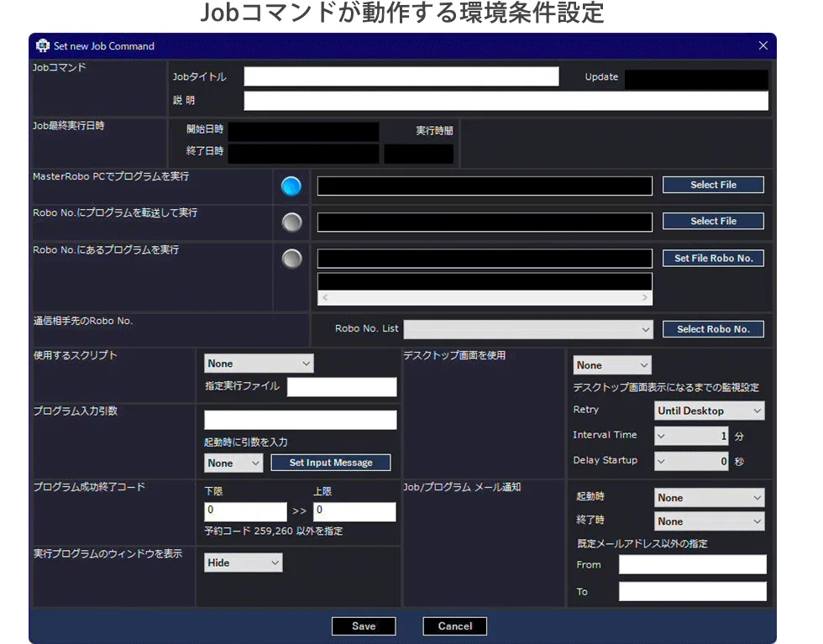Click Select File for transfer program row
The width and height of the screenshot is (823, 644).
click(713, 221)
